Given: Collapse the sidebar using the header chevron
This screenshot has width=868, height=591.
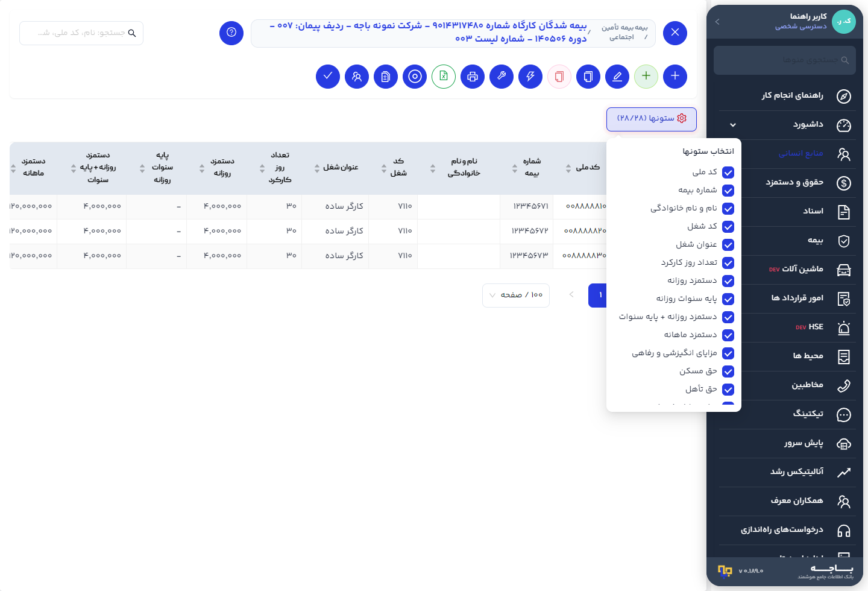Looking at the screenshot, I should click(717, 22).
